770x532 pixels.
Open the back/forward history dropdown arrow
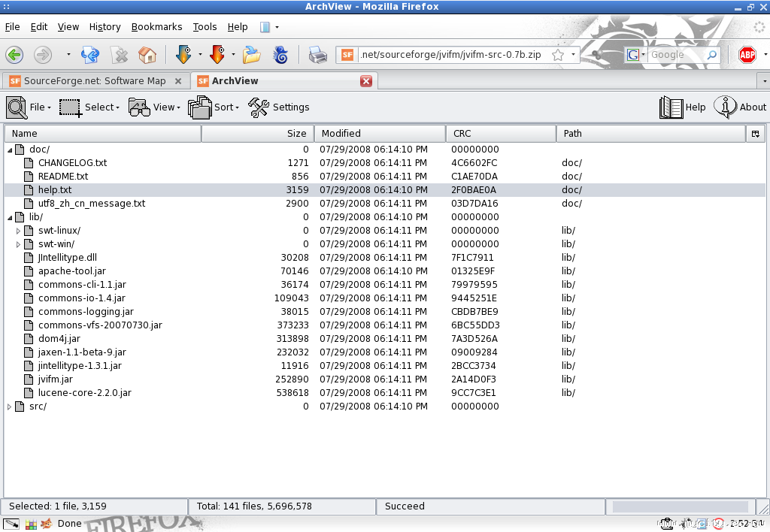tap(68, 54)
